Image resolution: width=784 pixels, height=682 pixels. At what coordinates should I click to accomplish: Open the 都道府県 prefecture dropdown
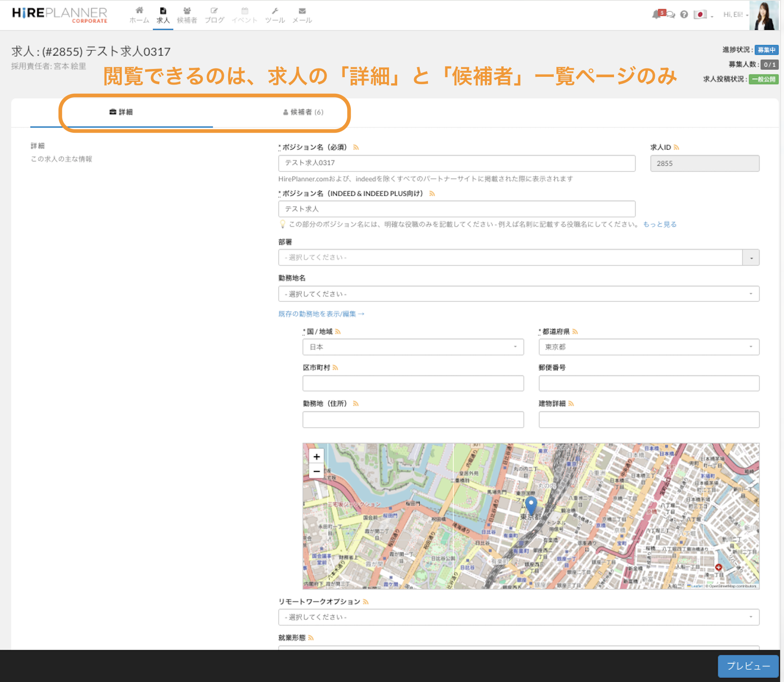[648, 347]
